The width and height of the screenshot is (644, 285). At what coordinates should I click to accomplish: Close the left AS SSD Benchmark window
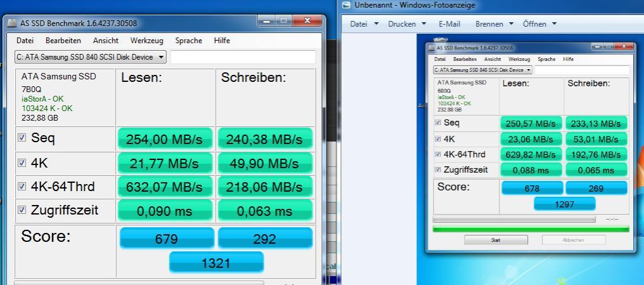pos(306,20)
